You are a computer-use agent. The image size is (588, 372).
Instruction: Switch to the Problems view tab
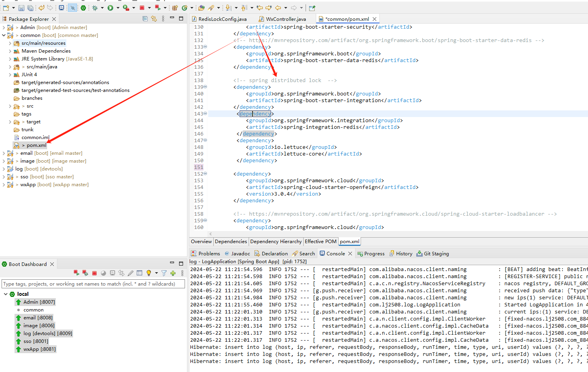pyautogui.click(x=205, y=254)
